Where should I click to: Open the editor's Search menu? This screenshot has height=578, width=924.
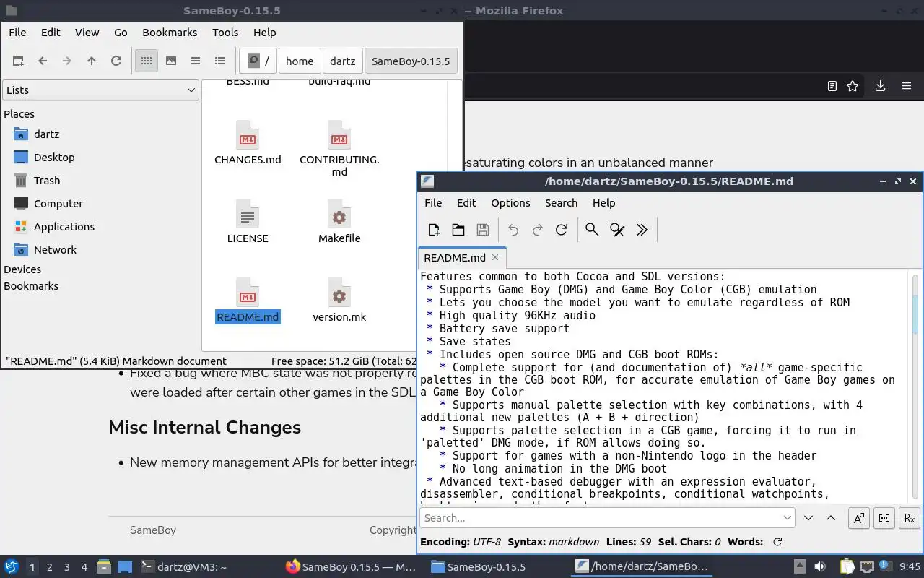[561, 203]
